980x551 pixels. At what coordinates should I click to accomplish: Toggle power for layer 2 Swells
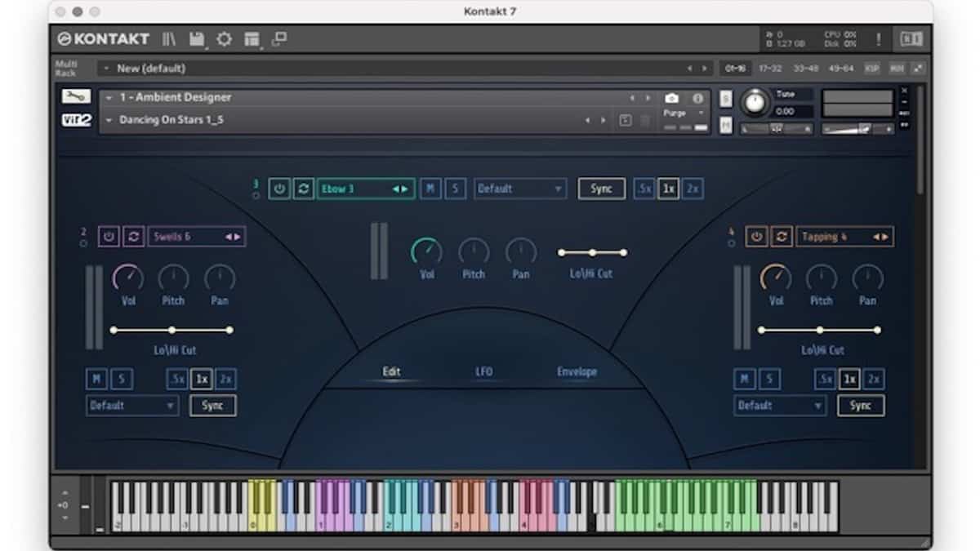click(109, 237)
